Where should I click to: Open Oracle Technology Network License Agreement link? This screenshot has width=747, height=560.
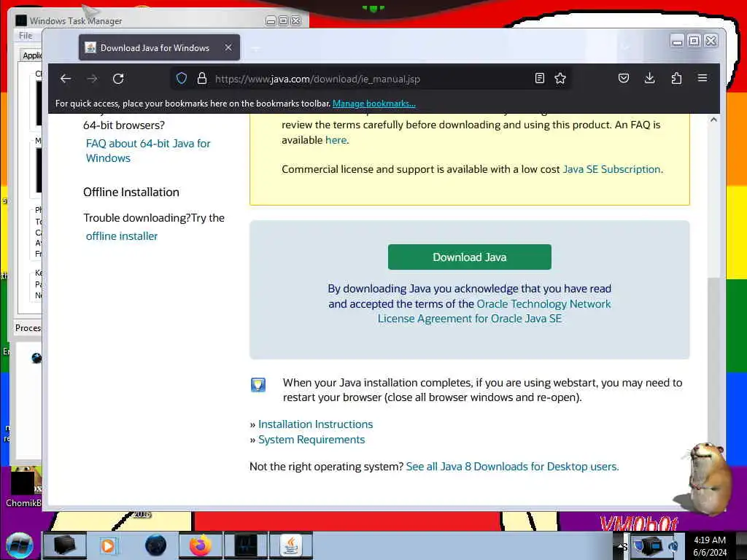click(x=494, y=311)
